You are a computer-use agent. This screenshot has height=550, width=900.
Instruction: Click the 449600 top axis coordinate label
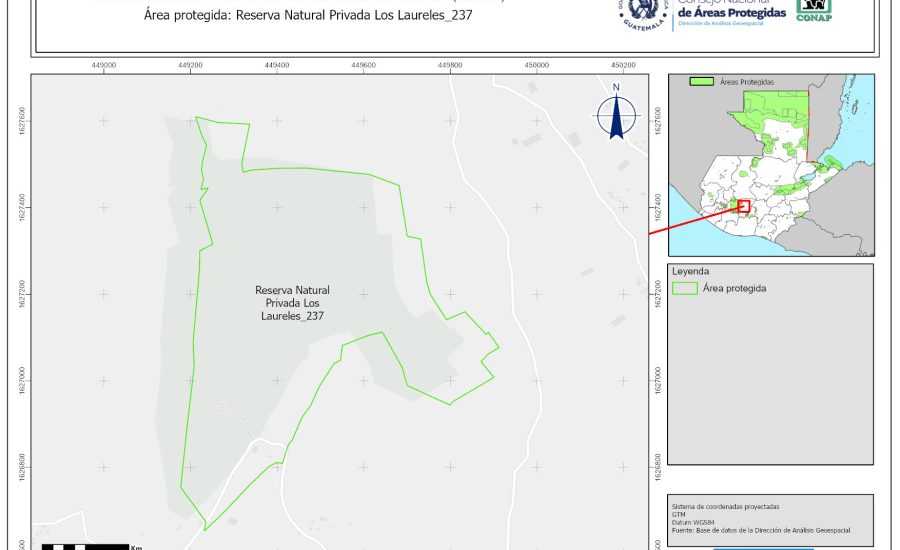click(364, 64)
